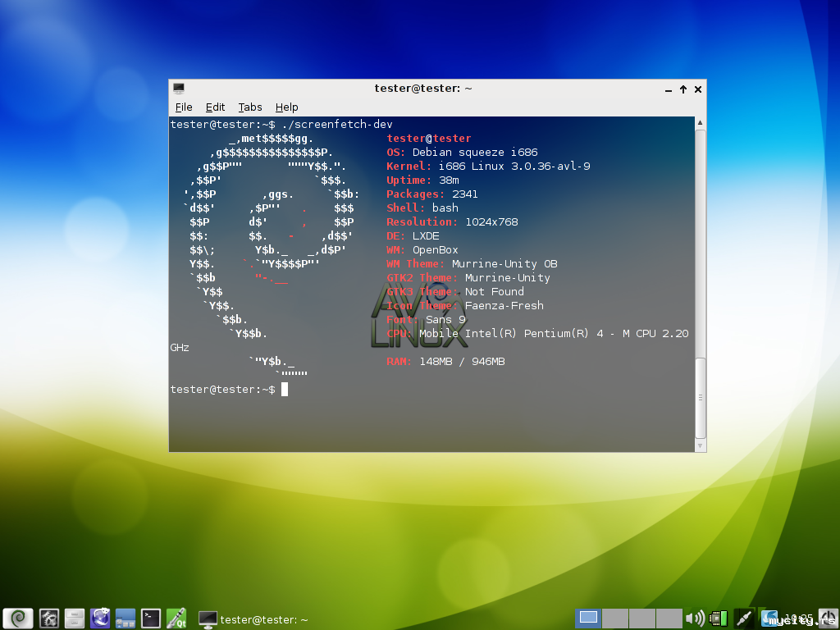Switch to the second workspace in the pager
840x630 pixels.
pos(615,618)
